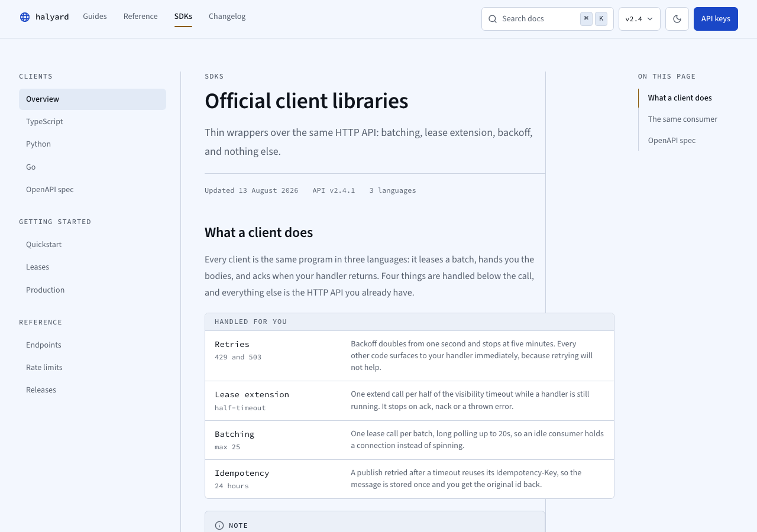Click the 'GETTING STARTED' sidebar heading
Viewport: 757px width, 532px height.
(x=55, y=222)
